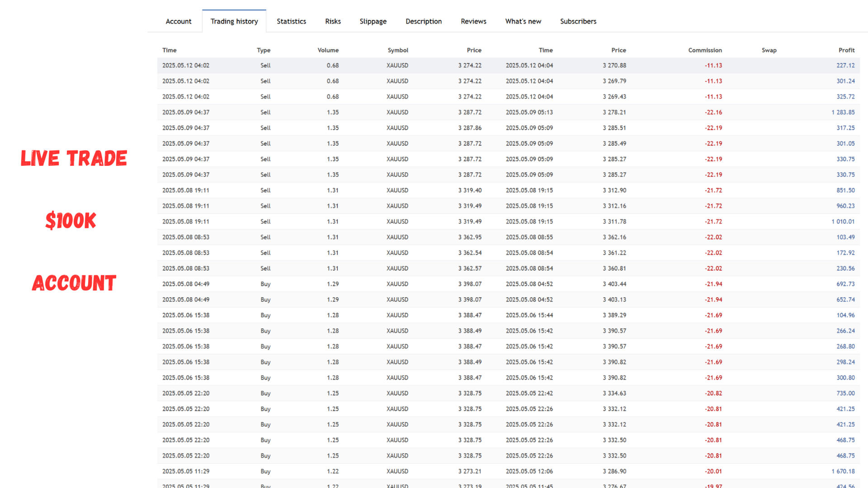The image size is (868, 488).
Task: Select profit value 300.80
Action: [845, 378]
